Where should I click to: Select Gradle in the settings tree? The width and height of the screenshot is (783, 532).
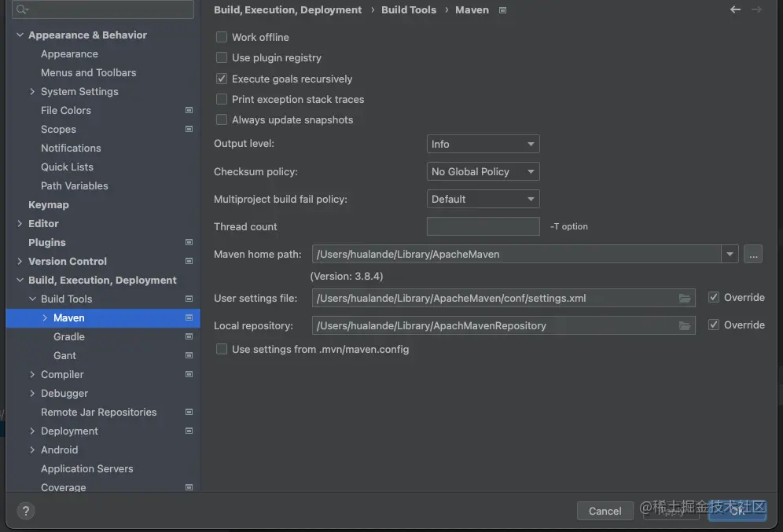(x=69, y=336)
